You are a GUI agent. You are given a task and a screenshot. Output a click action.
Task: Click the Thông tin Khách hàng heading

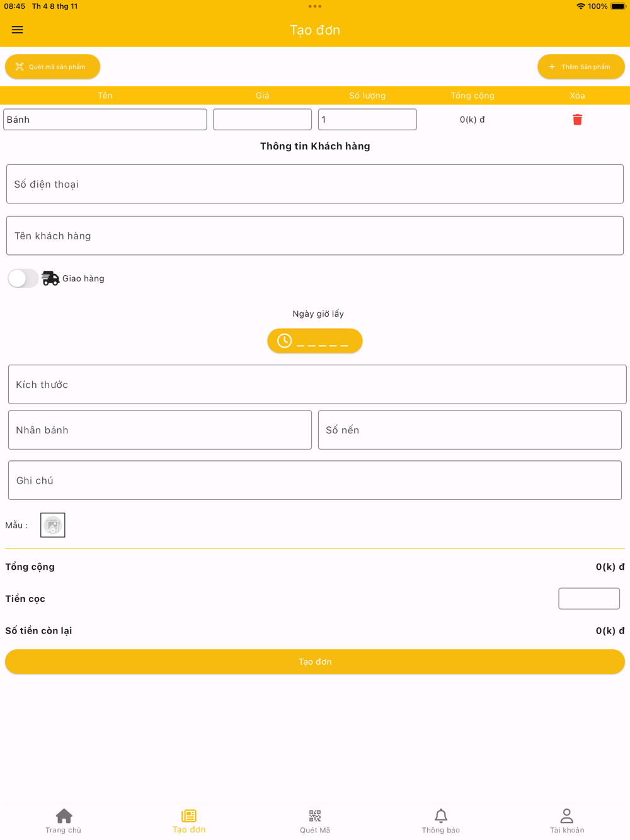click(x=315, y=146)
